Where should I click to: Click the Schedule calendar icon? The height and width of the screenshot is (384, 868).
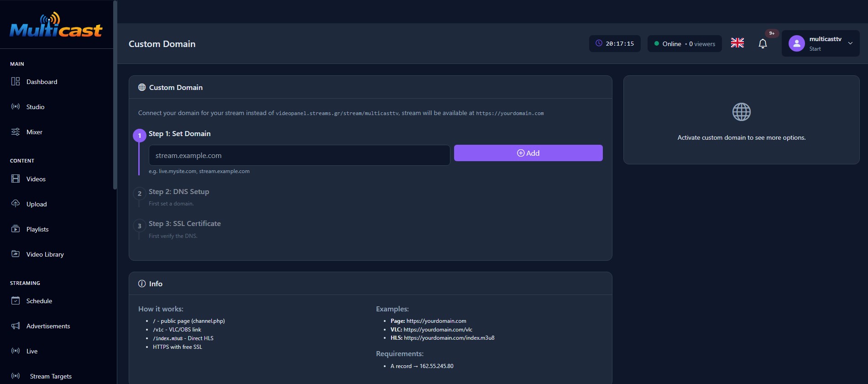point(16,300)
